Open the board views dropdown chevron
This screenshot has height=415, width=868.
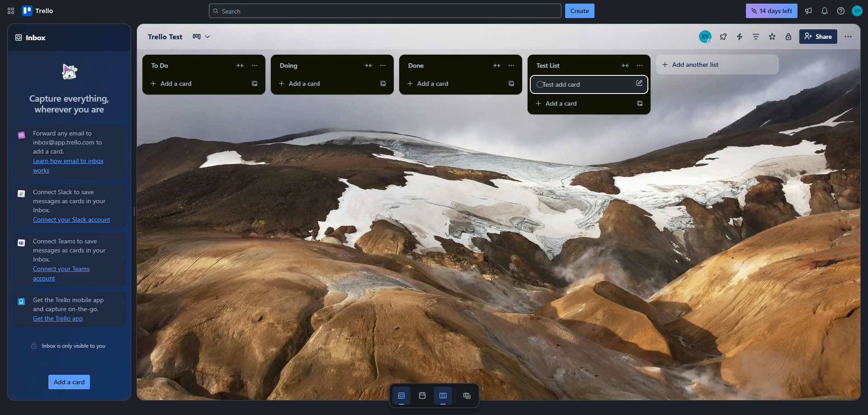click(x=208, y=37)
